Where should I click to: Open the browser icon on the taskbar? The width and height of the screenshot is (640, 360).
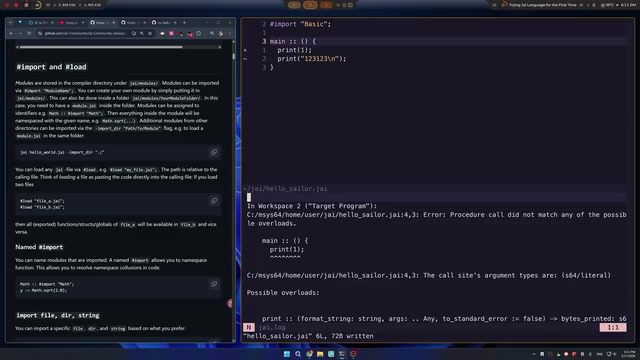click(309, 354)
